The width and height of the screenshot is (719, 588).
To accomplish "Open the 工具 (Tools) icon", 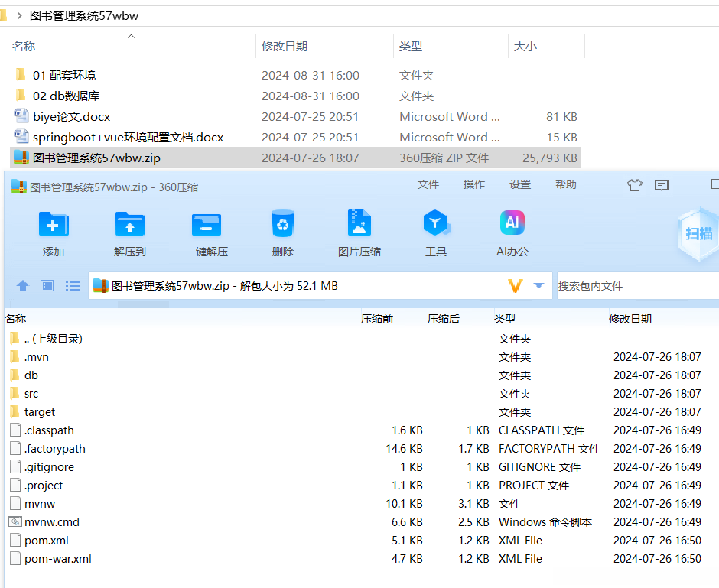I will pyautogui.click(x=436, y=223).
